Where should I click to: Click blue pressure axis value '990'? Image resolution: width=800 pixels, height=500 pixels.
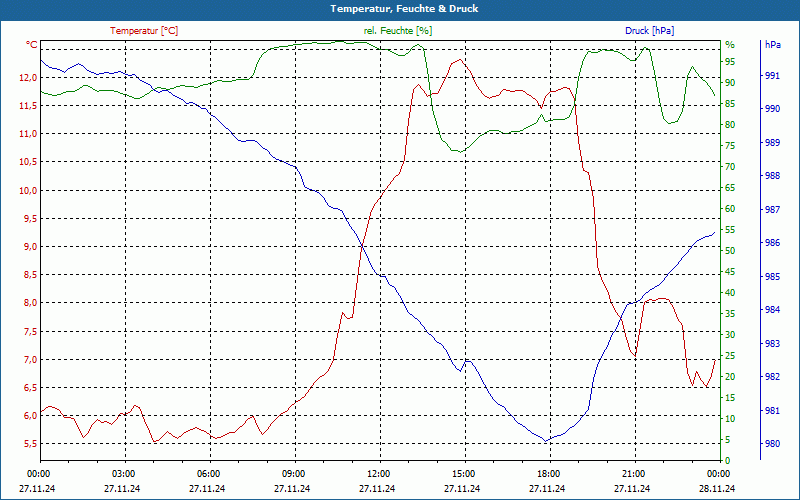[773, 109]
